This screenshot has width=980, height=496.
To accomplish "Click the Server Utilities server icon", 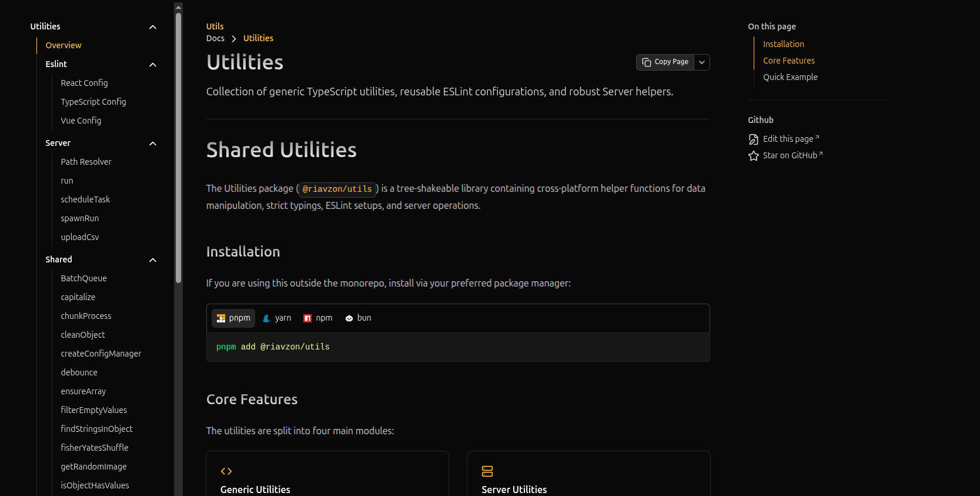I will pyautogui.click(x=487, y=471).
